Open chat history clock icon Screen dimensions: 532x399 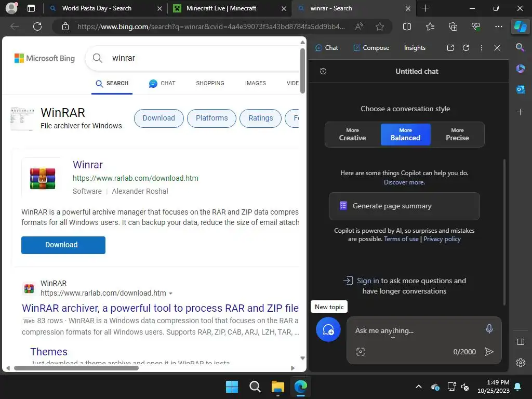coord(323,71)
